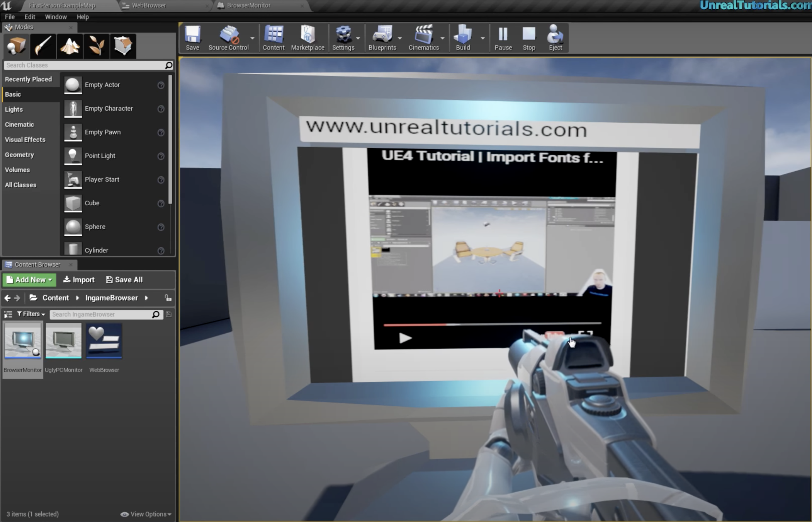The height and width of the screenshot is (522, 812).
Task: Toggle the Content Browser path lock
Action: (x=168, y=298)
